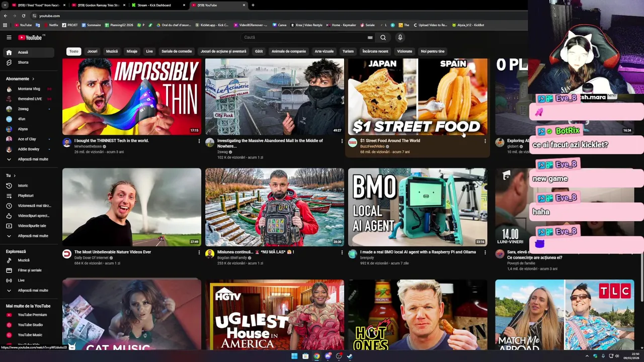The height and width of the screenshot is (362, 644).
Task: Click the YouTube logo
Action: coord(30,37)
